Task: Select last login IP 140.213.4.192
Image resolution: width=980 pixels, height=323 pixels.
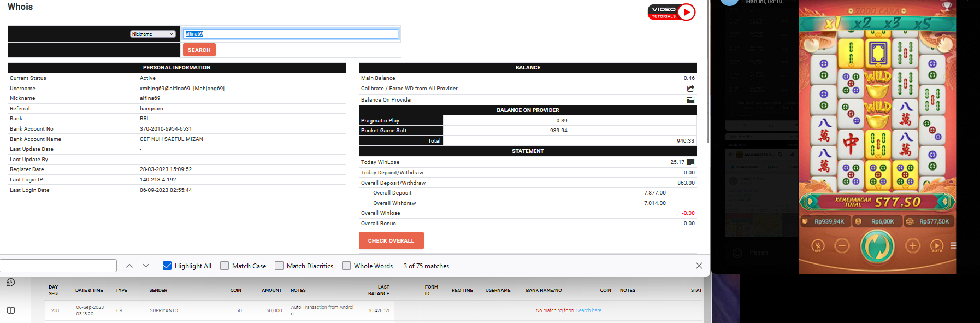Action: (x=158, y=180)
